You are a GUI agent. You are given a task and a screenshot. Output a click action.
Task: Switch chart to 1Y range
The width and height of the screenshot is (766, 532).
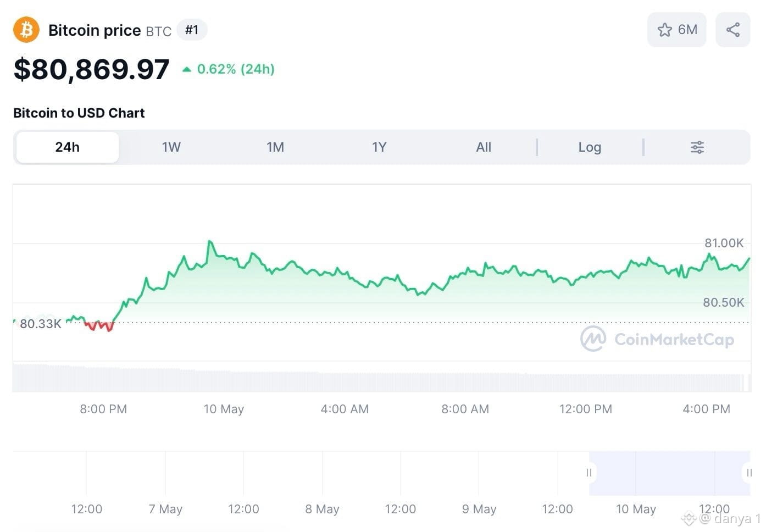click(x=379, y=147)
